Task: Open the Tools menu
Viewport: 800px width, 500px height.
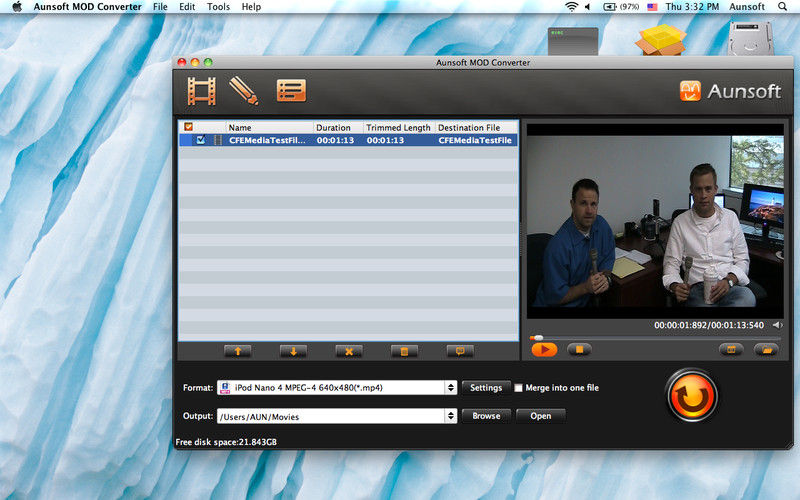Action: click(x=218, y=7)
